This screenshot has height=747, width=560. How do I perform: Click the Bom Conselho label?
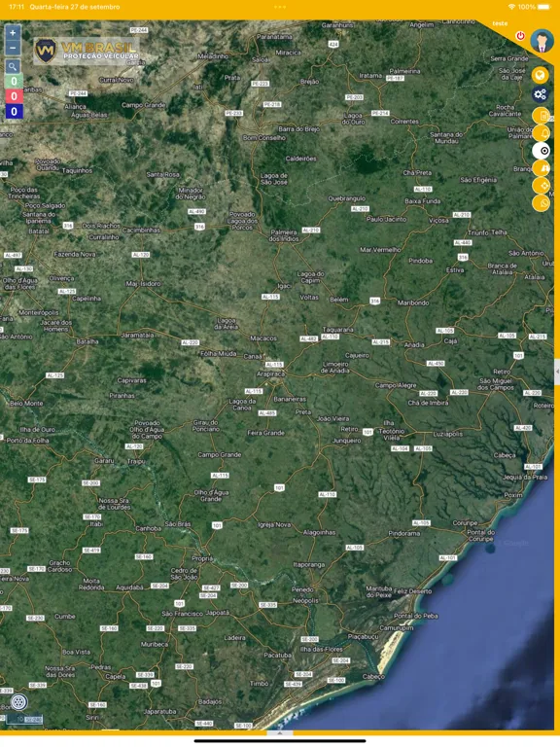[x=264, y=138]
